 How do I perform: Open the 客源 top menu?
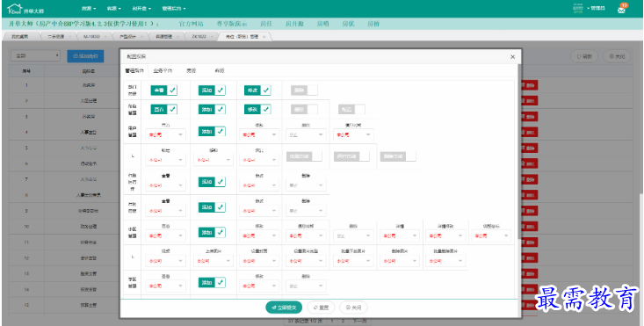point(113,9)
